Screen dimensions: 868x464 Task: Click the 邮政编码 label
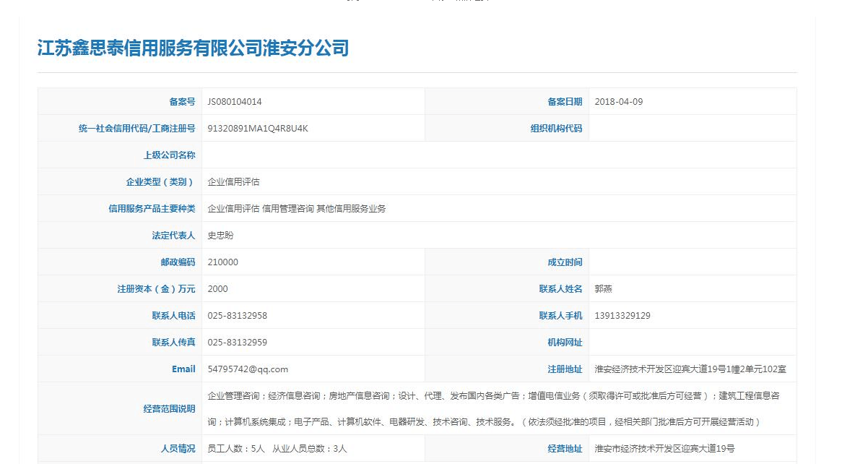click(178, 262)
